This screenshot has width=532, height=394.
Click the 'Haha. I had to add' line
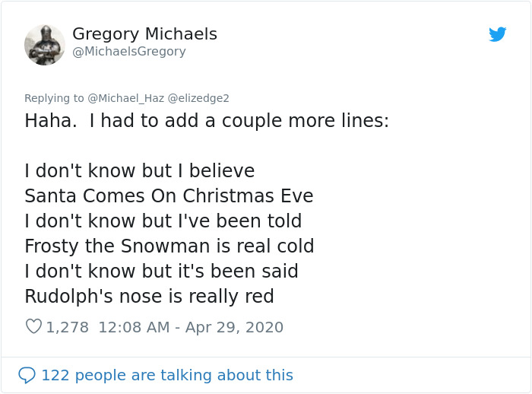(206, 121)
